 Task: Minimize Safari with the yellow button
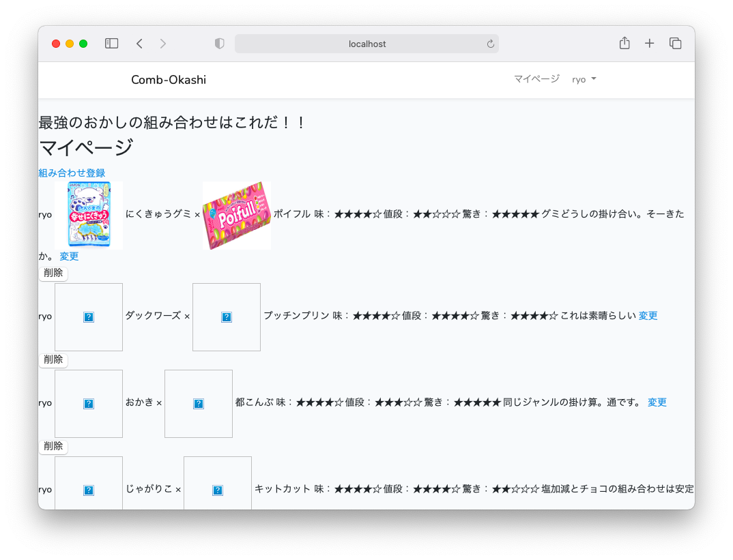tap(70, 44)
